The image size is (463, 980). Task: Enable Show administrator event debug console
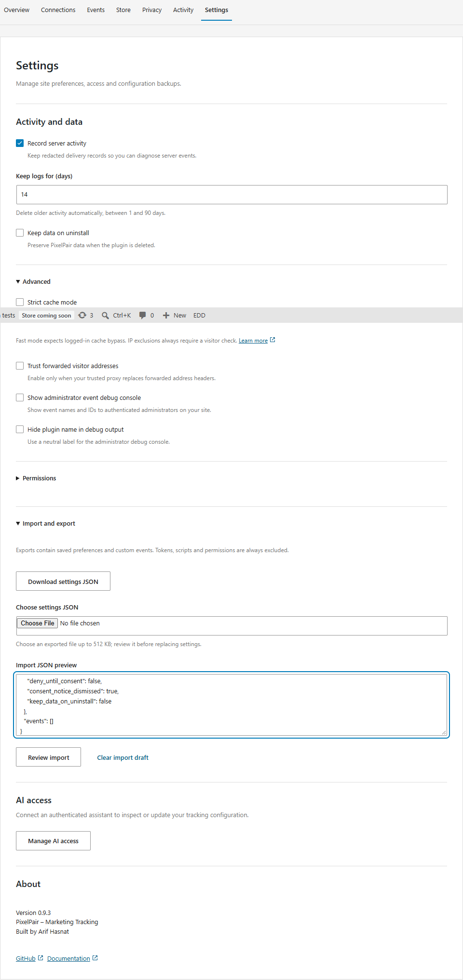(20, 397)
